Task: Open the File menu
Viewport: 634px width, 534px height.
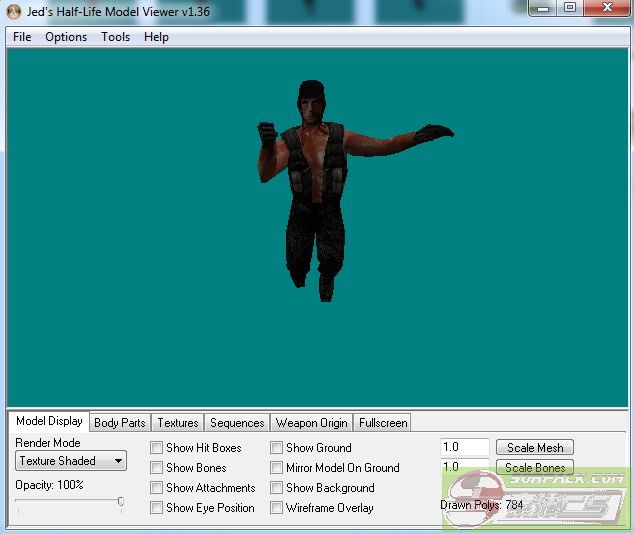Action: click(x=22, y=37)
